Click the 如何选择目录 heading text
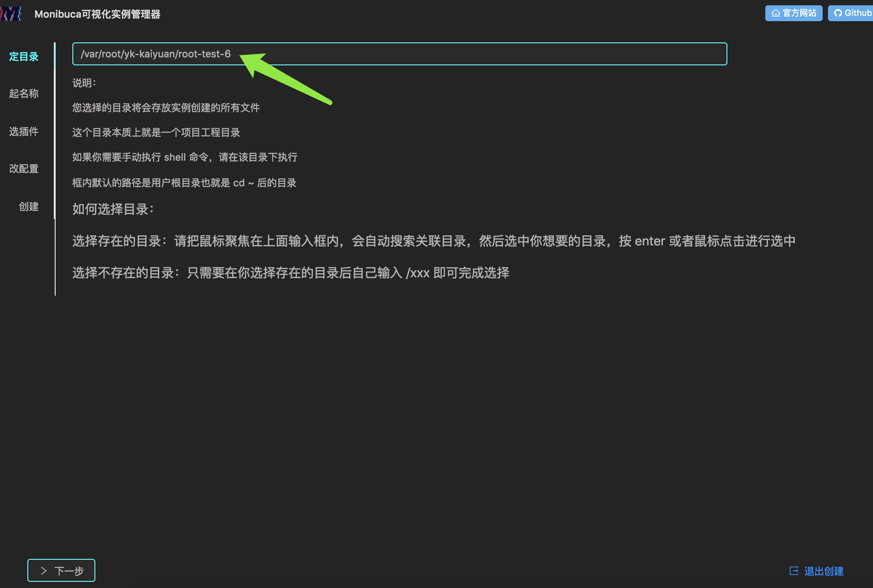The image size is (873, 588). point(113,209)
